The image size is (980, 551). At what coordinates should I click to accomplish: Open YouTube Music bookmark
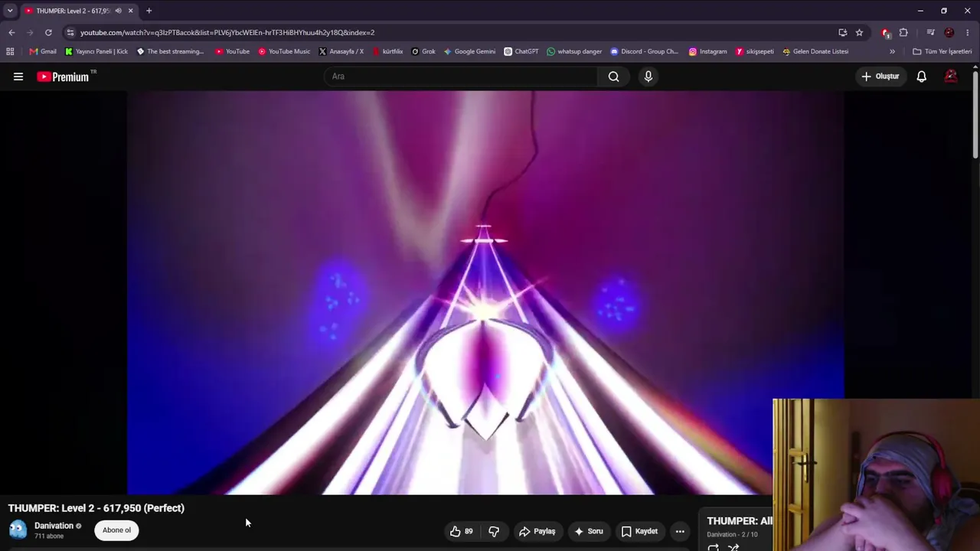(x=284, y=51)
